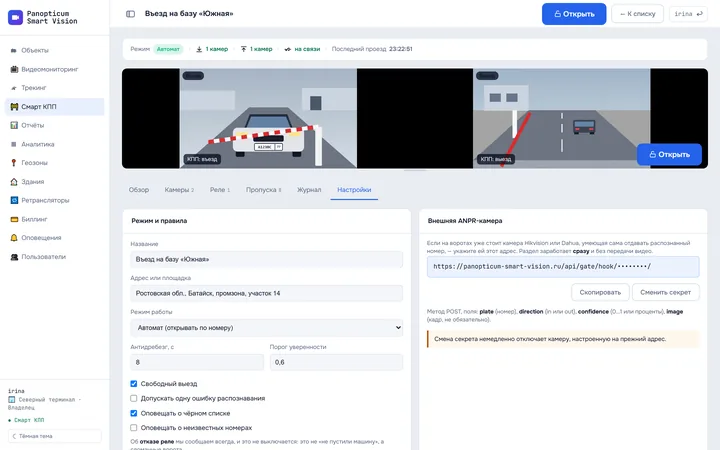The width and height of the screenshot is (720, 450).
Task: Select the ANPR webhook URL field
Action: point(563,267)
